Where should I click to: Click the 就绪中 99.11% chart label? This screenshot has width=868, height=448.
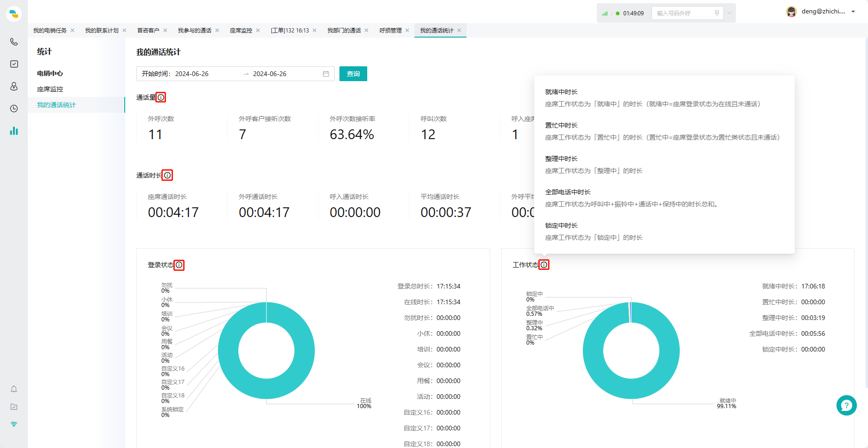[x=727, y=403]
